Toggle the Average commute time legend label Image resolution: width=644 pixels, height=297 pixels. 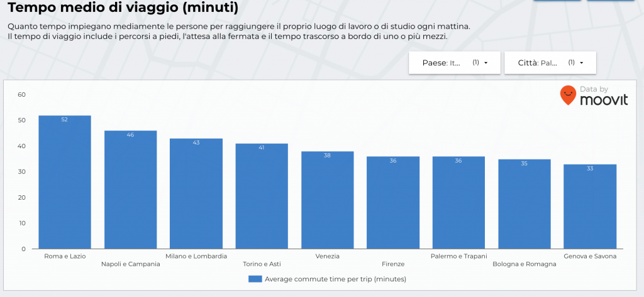point(335,279)
